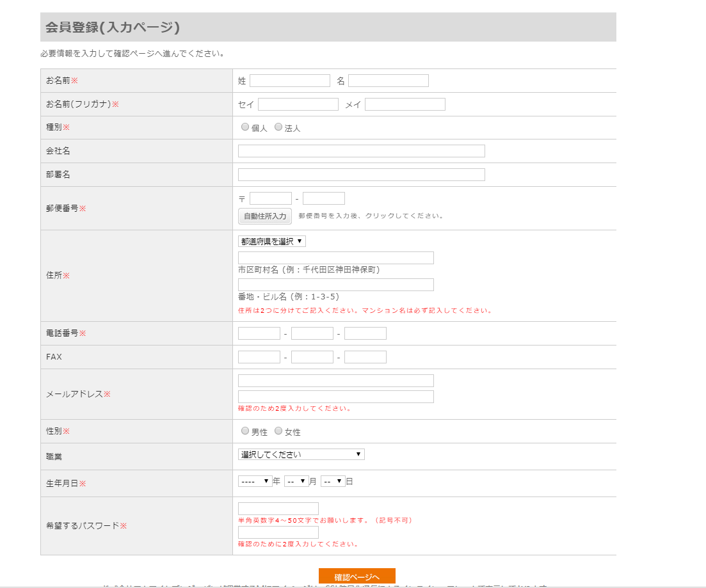Open the 都道府県を選択 dropdown
The height and width of the screenshot is (588, 706).
click(272, 241)
